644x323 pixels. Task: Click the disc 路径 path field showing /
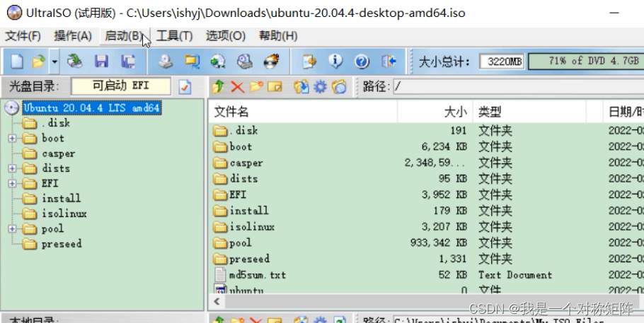518,87
